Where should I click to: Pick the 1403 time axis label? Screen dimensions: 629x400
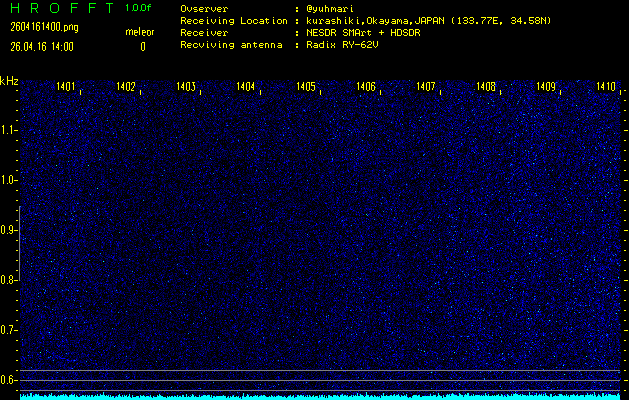[186, 87]
